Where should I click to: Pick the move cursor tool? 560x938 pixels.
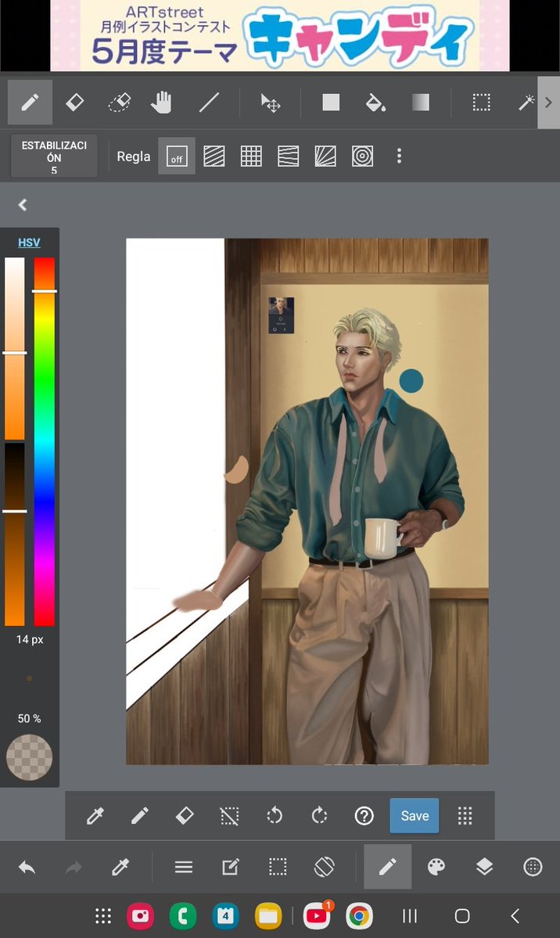pyautogui.click(x=271, y=102)
